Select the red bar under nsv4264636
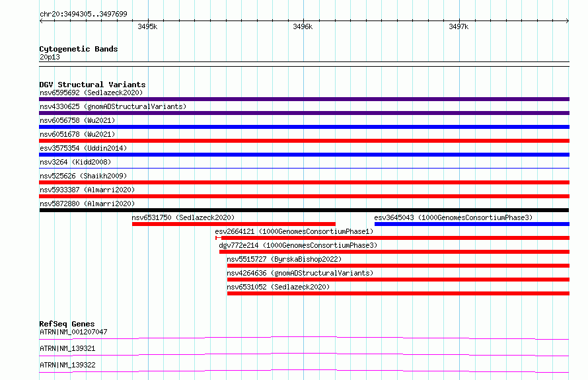 (x=398, y=280)
